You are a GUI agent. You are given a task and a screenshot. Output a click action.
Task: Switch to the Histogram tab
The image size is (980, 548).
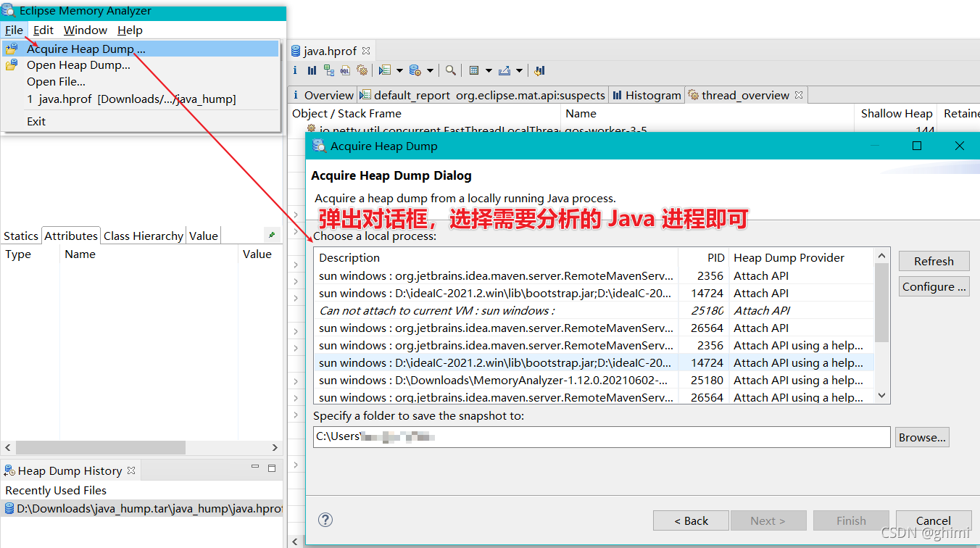pyautogui.click(x=647, y=95)
